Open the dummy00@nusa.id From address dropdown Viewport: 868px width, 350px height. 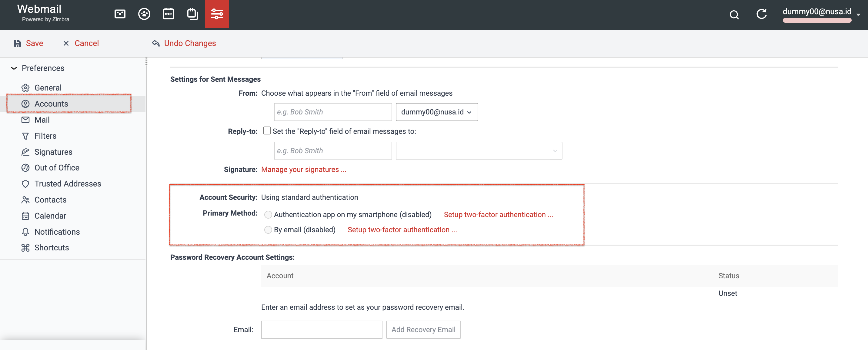click(437, 112)
